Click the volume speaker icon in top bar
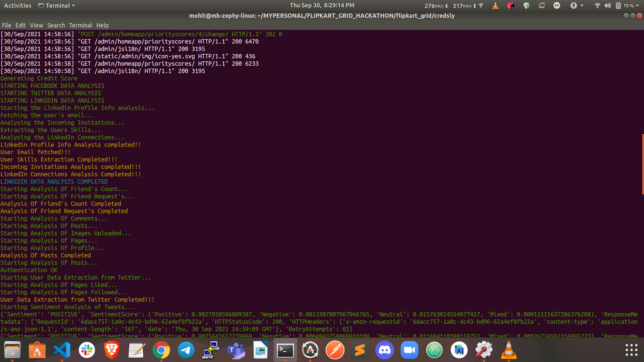The image size is (644, 362). 607,5
